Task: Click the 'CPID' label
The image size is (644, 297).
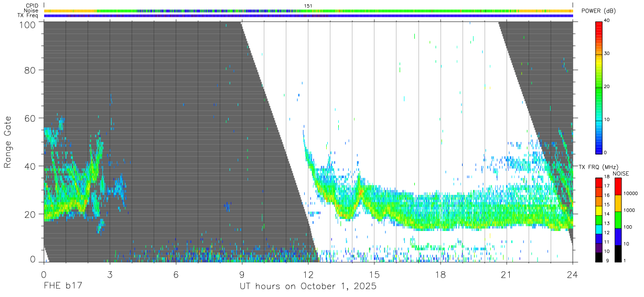Action: pyautogui.click(x=32, y=6)
